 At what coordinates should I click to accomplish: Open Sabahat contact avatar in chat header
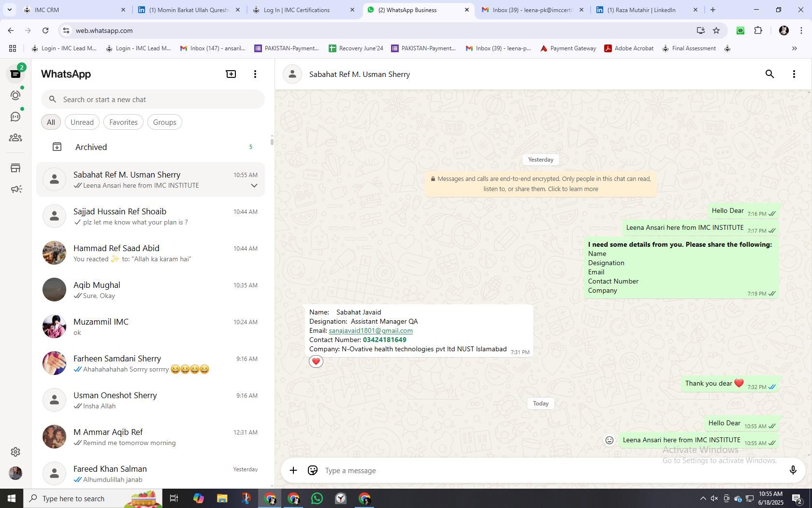click(x=292, y=74)
